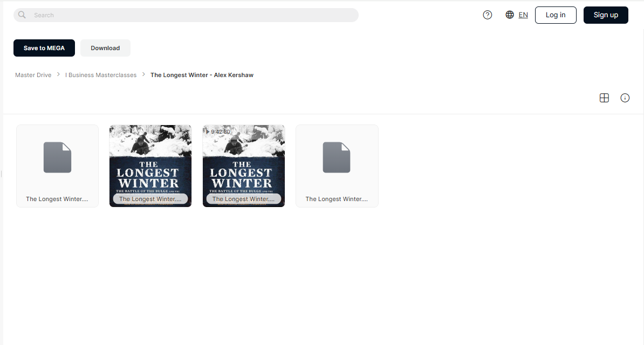The image size is (644, 345).
Task: Click the play icon on the 9:42:30 file
Action: [208, 132]
